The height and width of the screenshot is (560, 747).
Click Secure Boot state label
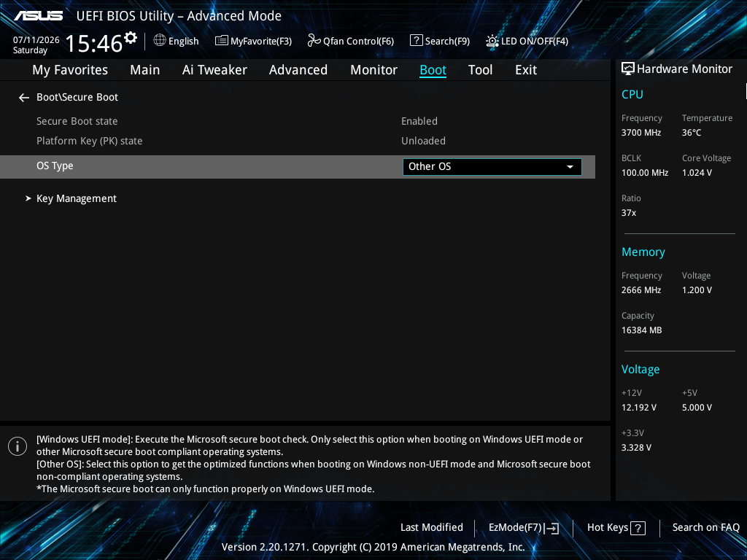pyautogui.click(x=77, y=121)
